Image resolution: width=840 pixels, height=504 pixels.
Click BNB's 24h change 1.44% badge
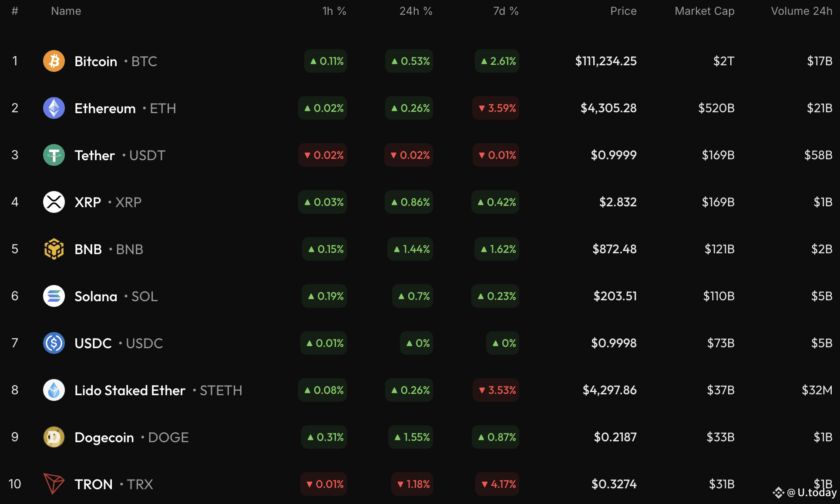(410, 249)
